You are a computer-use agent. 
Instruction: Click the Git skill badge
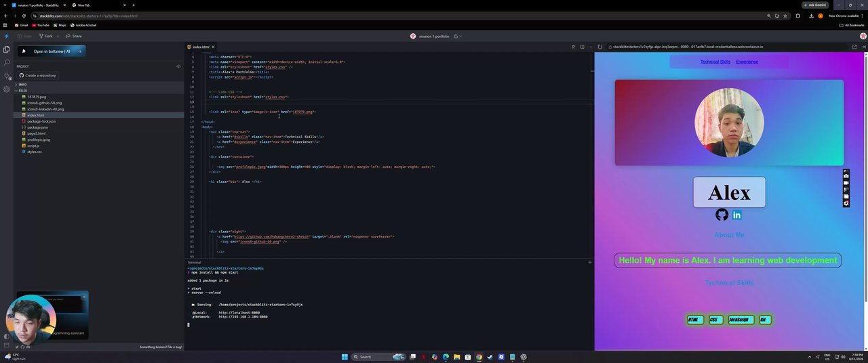click(764, 320)
